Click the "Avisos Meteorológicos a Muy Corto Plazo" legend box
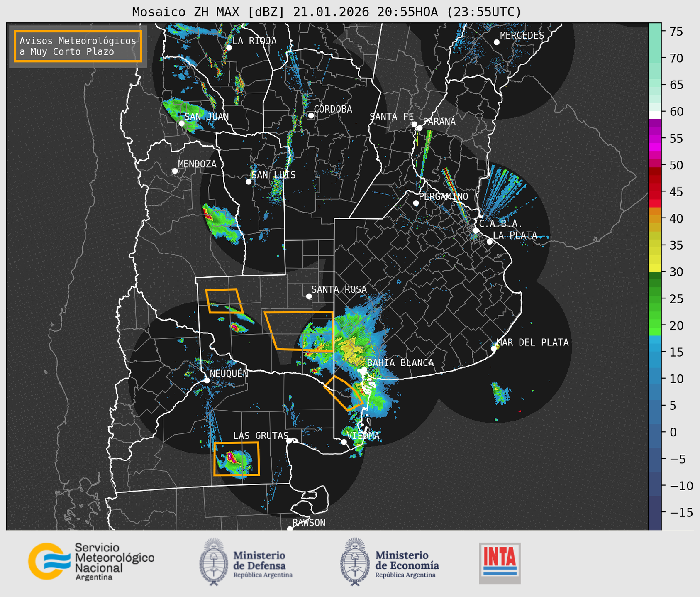700x597 pixels. coord(78,46)
